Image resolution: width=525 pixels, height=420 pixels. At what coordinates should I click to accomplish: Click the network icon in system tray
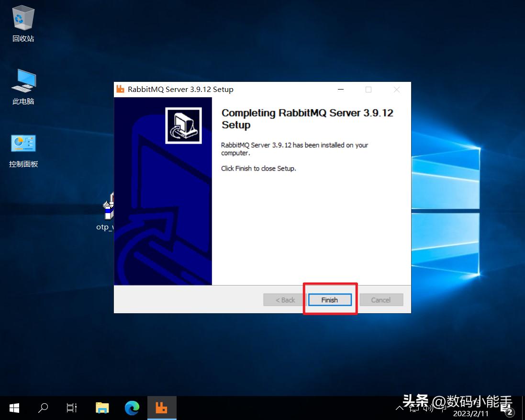[x=414, y=408]
